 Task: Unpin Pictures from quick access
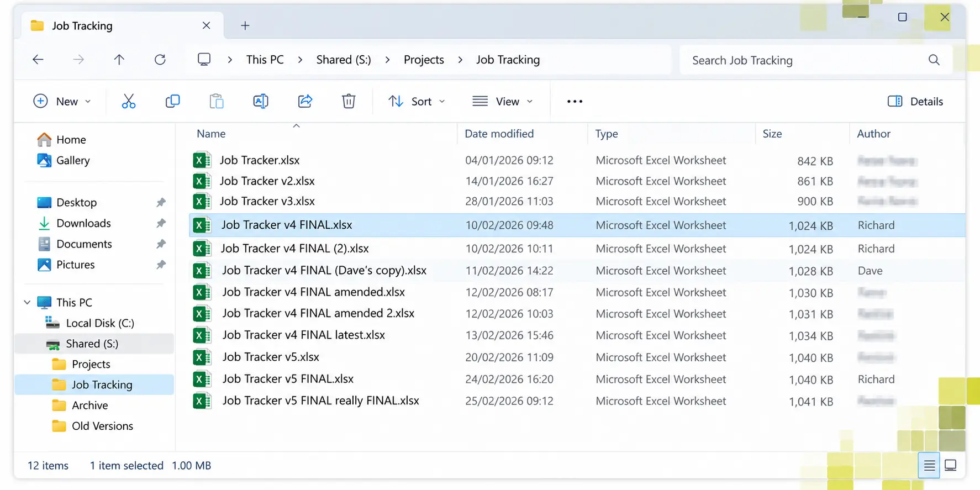[161, 265]
